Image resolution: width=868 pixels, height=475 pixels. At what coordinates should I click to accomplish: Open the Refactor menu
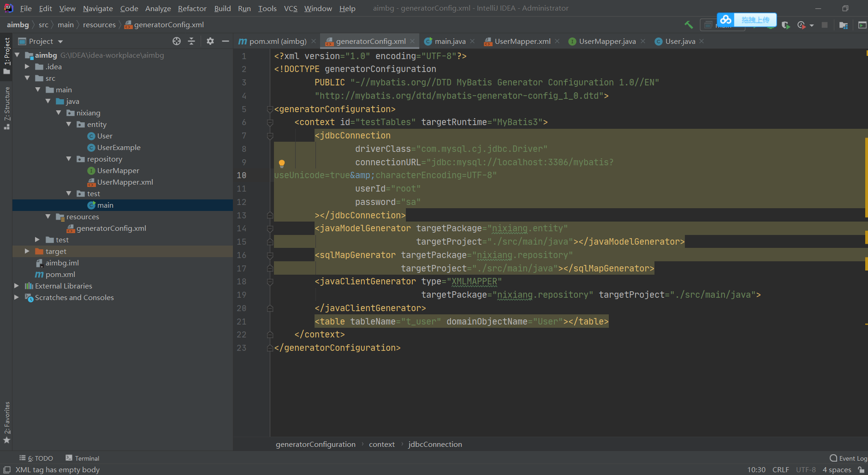click(x=192, y=8)
